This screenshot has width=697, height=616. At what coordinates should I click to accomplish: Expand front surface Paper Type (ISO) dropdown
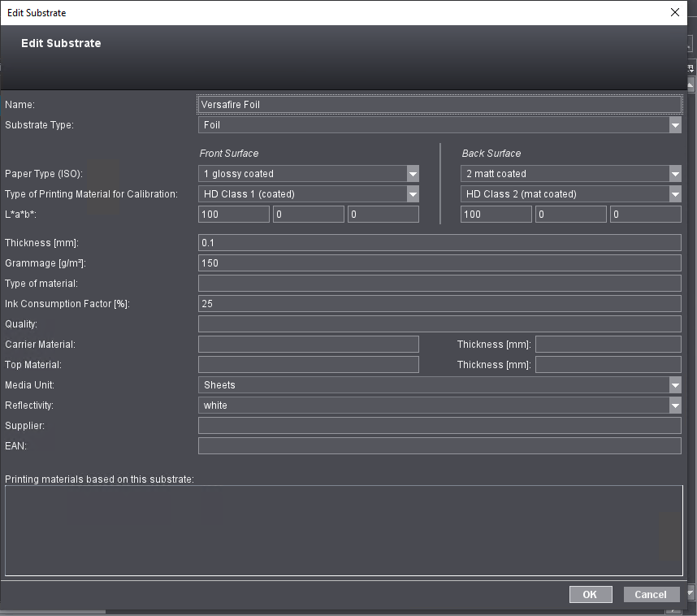pyautogui.click(x=413, y=174)
